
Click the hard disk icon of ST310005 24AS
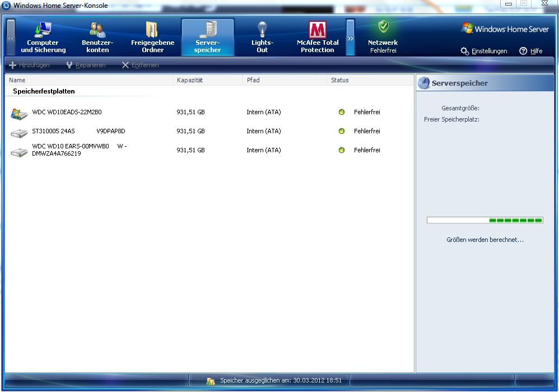coord(19,133)
